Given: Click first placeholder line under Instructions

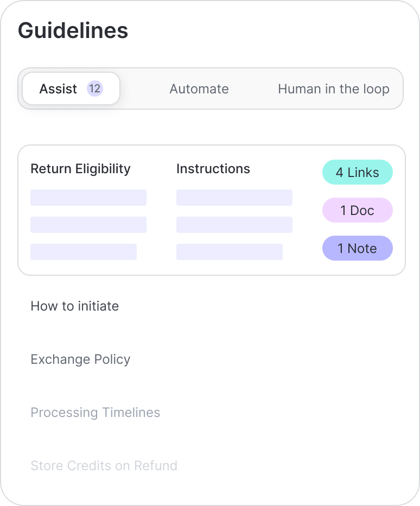Looking at the screenshot, I should click(234, 198).
